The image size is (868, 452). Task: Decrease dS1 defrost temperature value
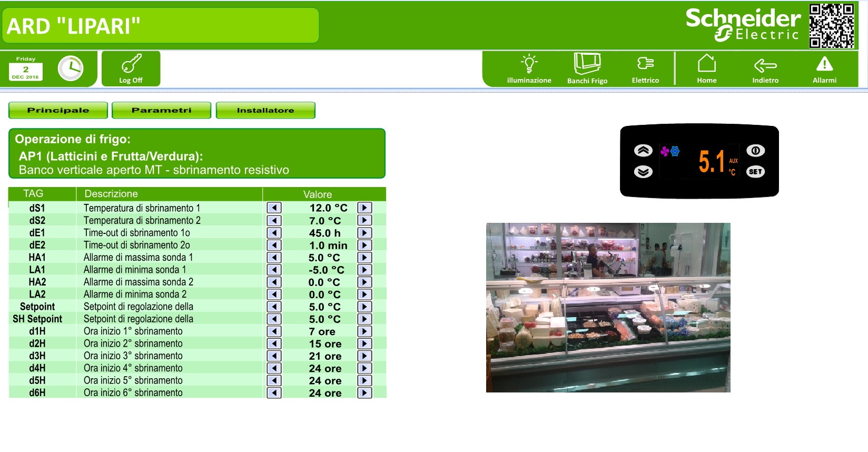(x=274, y=208)
